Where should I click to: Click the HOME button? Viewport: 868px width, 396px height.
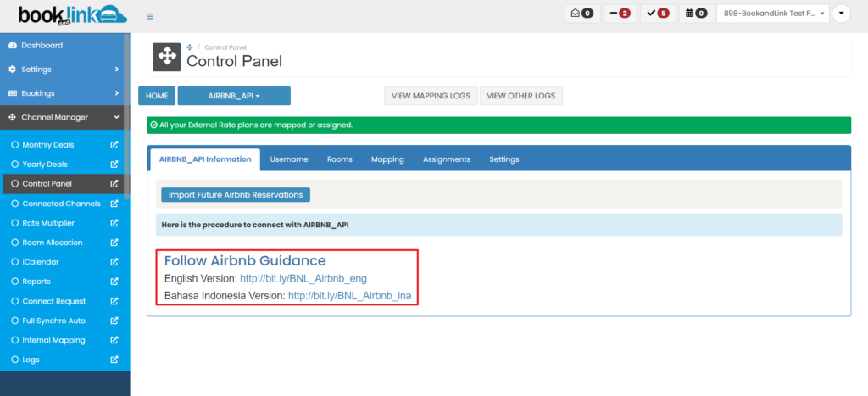click(157, 96)
